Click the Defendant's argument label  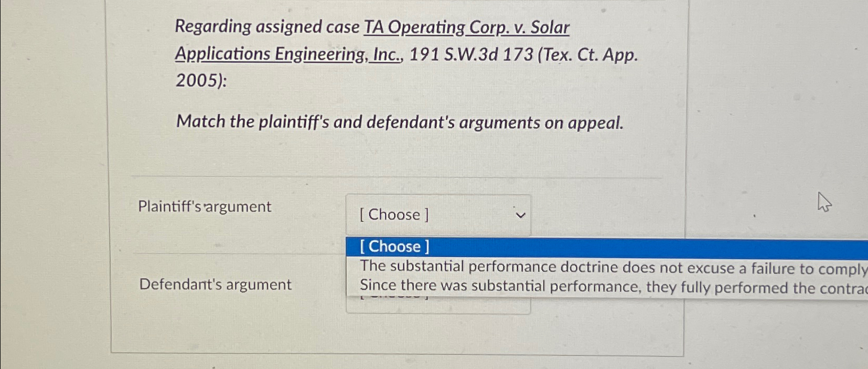(216, 284)
